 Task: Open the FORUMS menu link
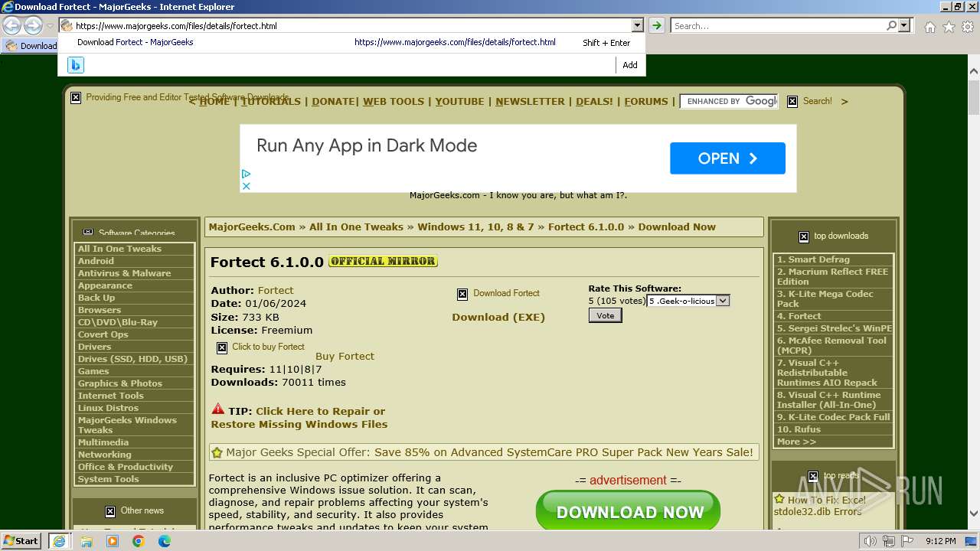pyautogui.click(x=646, y=101)
